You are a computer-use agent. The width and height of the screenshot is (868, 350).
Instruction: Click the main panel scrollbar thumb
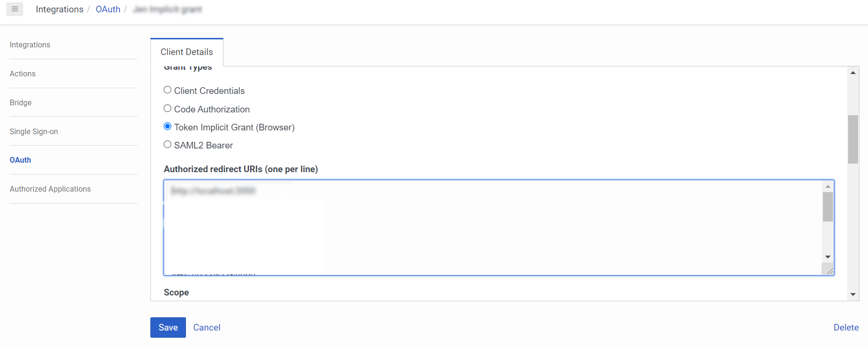(853, 139)
